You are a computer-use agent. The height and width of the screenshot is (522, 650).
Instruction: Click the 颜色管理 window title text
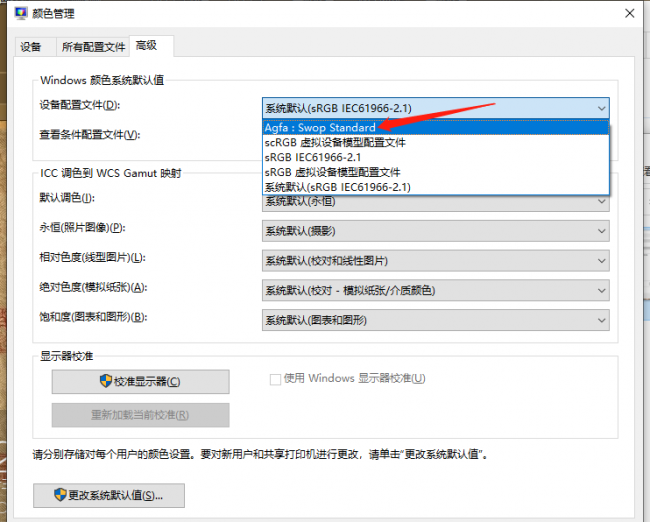coord(53,14)
